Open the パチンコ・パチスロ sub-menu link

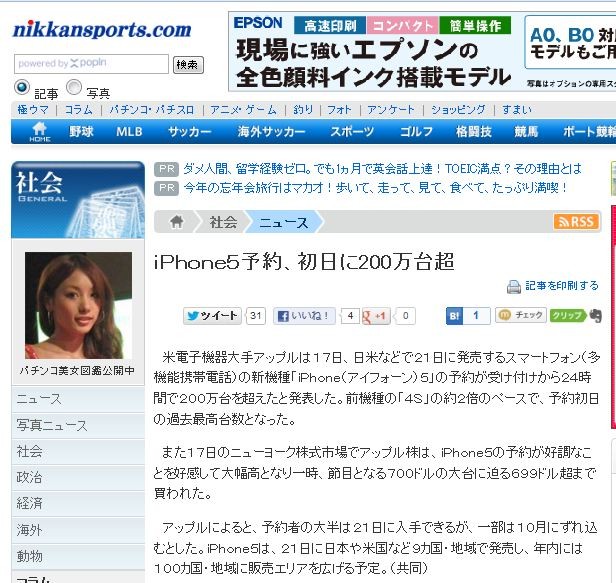152,110
